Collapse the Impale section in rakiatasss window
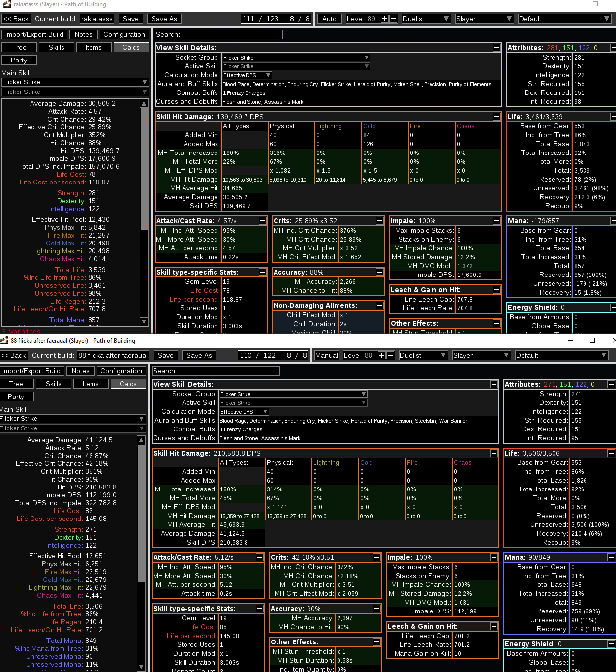Image resolution: width=616 pixels, height=672 pixels. tap(496, 221)
